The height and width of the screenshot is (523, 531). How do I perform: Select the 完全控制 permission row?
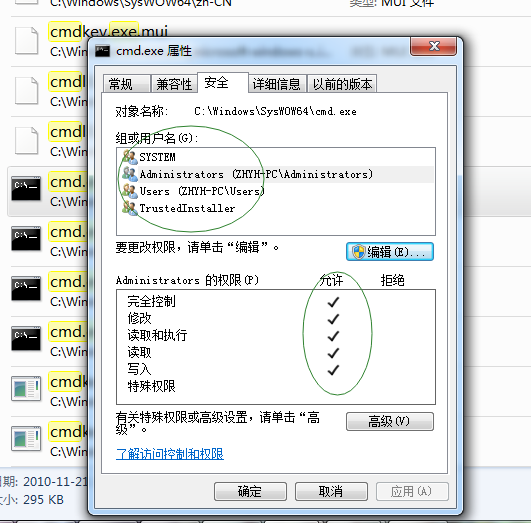[276, 301]
